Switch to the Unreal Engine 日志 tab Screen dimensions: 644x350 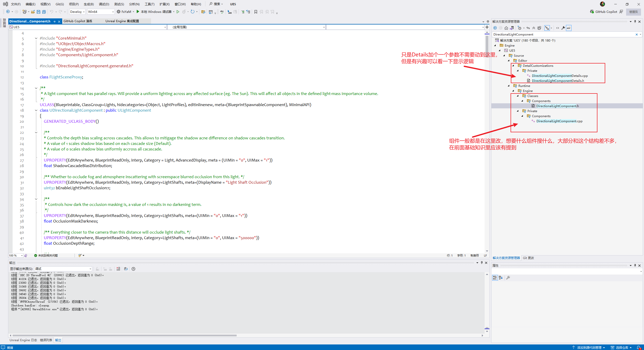pyautogui.click(x=23, y=340)
